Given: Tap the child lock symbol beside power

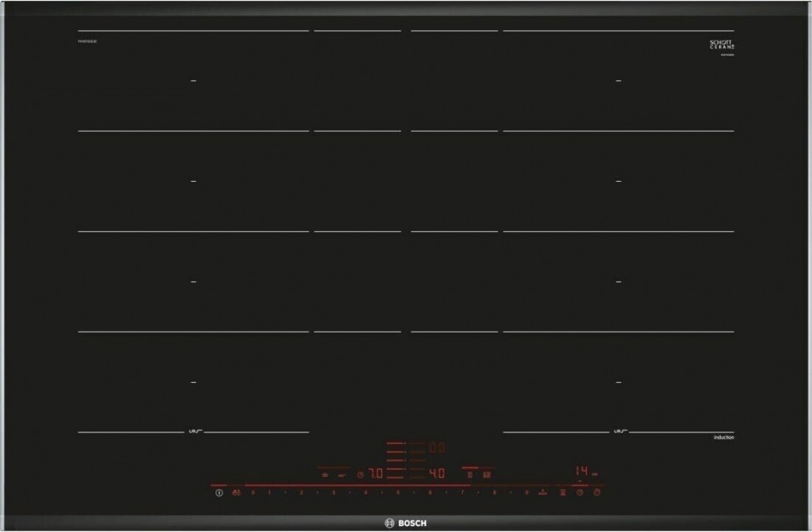Looking at the screenshot, I should 236,493.
